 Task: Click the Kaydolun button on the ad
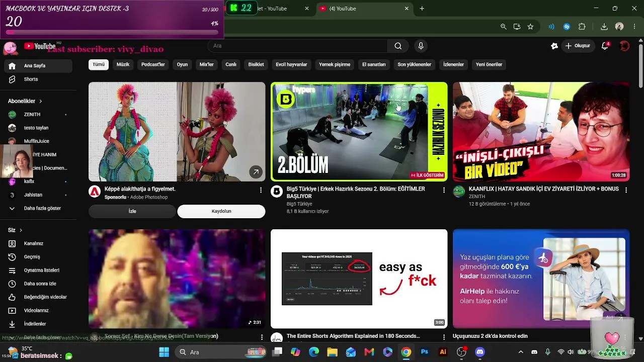[x=221, y=211]
